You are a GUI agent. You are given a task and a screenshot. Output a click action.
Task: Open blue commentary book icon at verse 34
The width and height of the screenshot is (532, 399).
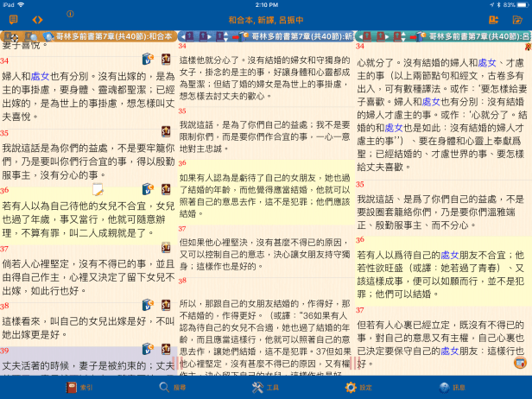click(x=148, y=60)
